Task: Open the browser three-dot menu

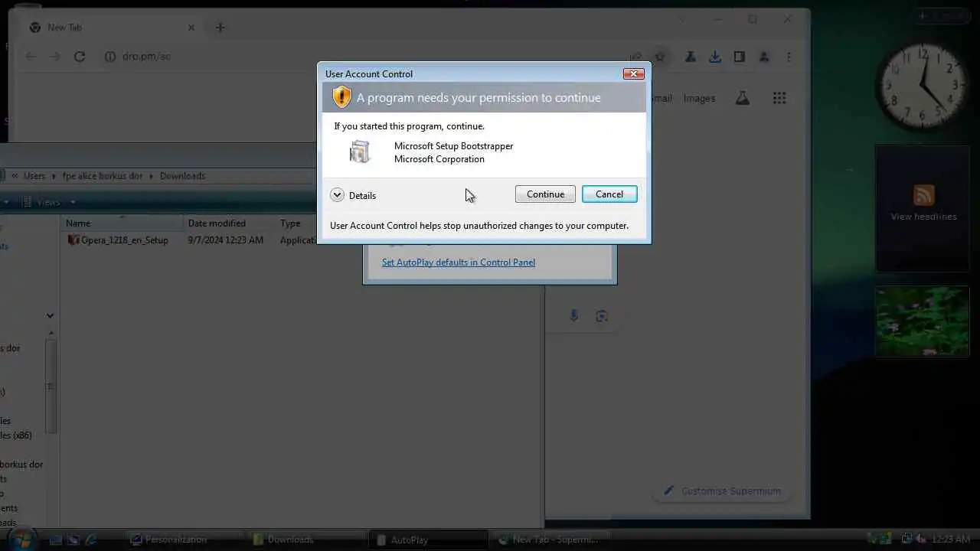Action: [789, 57]
